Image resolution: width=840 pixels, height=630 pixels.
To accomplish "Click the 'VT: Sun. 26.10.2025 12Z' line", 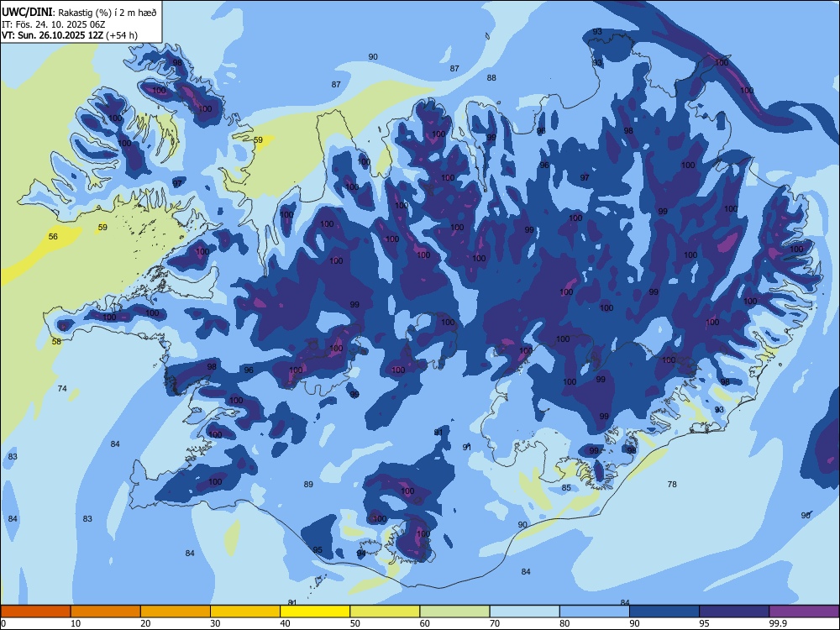I will coord(52,35).
